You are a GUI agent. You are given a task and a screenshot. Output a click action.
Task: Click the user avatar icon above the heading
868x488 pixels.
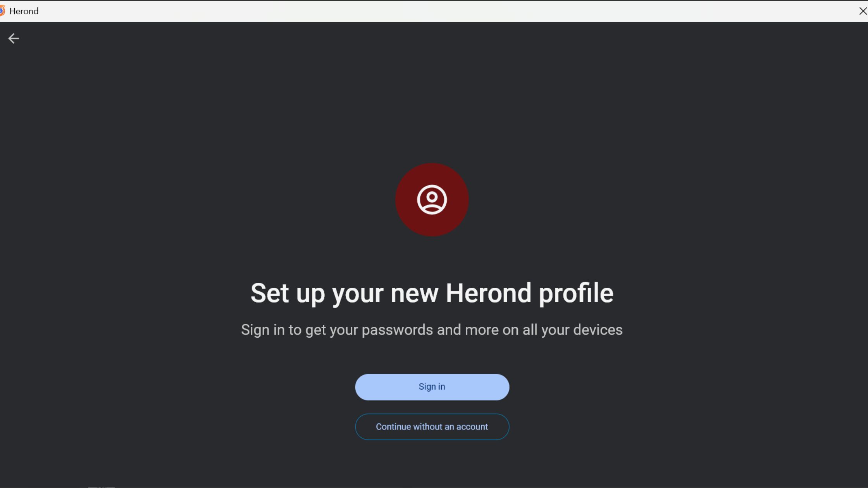(x=432, y=199)
